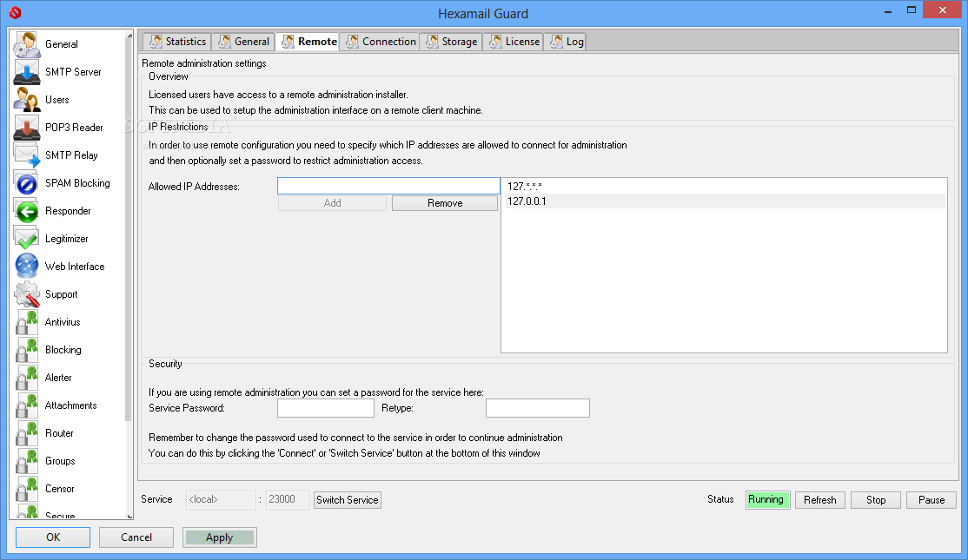Click the Refresh status button
The image size is (968, 560).
coord(819,499)
